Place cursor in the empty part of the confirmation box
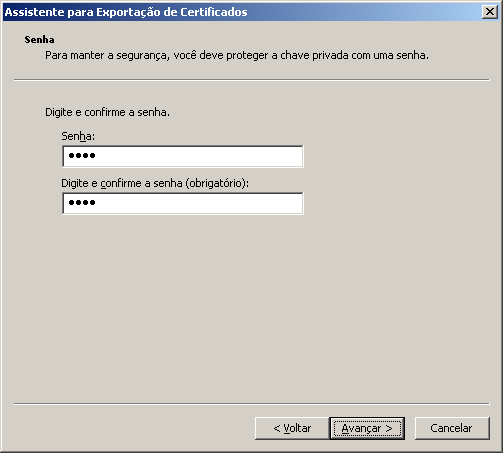The height and width of the screenshot is (453, 503). (200, 203)
